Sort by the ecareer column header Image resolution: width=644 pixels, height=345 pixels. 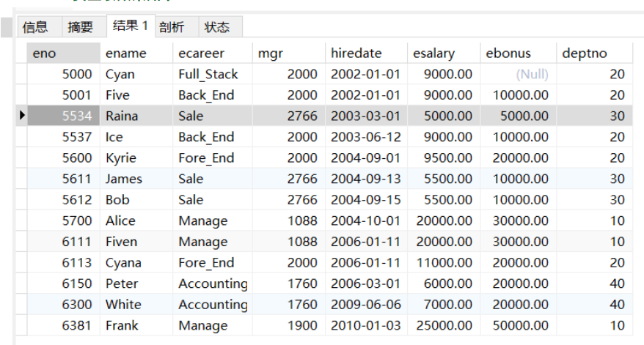213,53
